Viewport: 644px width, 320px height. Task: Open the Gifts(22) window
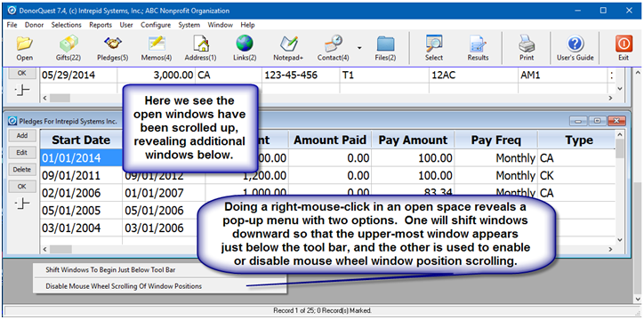[x=68, y=48]
